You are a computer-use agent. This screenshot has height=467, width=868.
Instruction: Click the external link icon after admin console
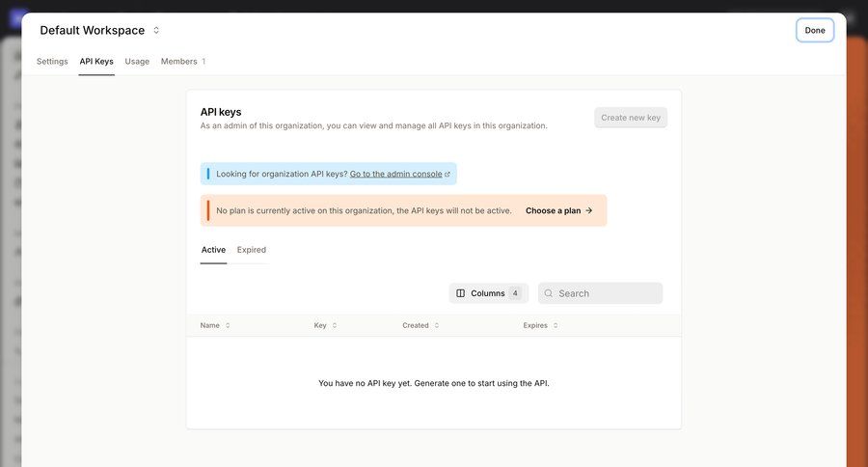click(448, 174)
